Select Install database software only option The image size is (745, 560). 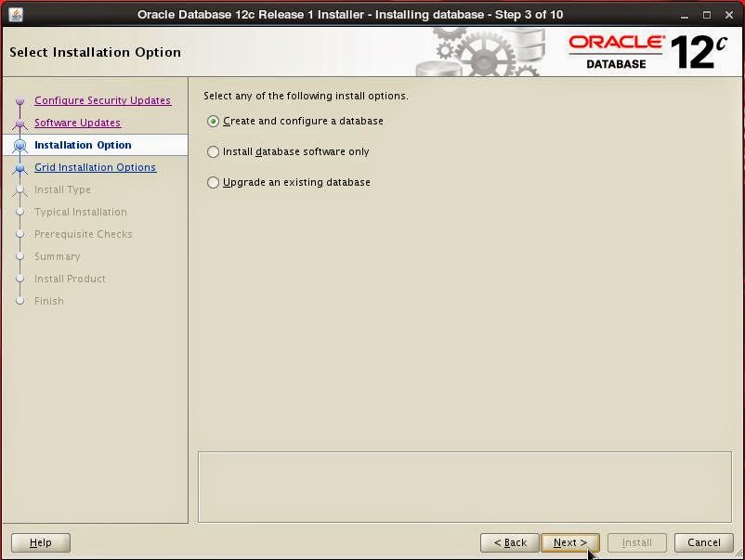(x=288, y=151)
